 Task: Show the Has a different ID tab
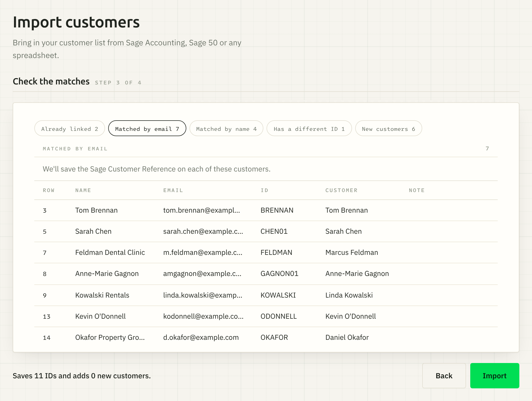[x=309, y=128]
